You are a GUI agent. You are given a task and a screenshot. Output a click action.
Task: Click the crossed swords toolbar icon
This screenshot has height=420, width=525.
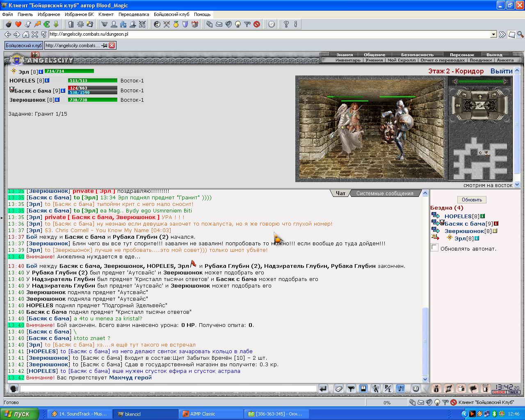pyautogui.click(x=167, y=24)
